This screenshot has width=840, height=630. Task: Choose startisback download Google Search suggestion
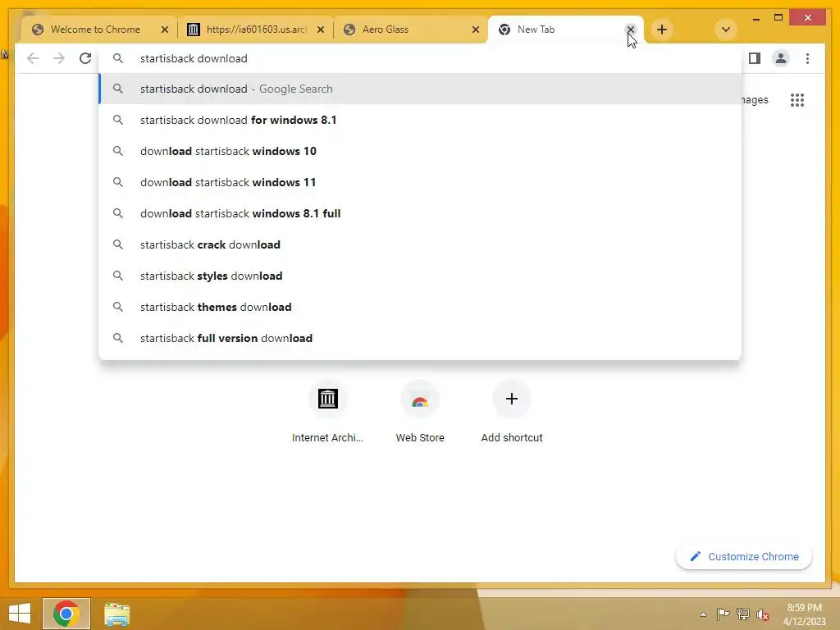click(420, 89)
